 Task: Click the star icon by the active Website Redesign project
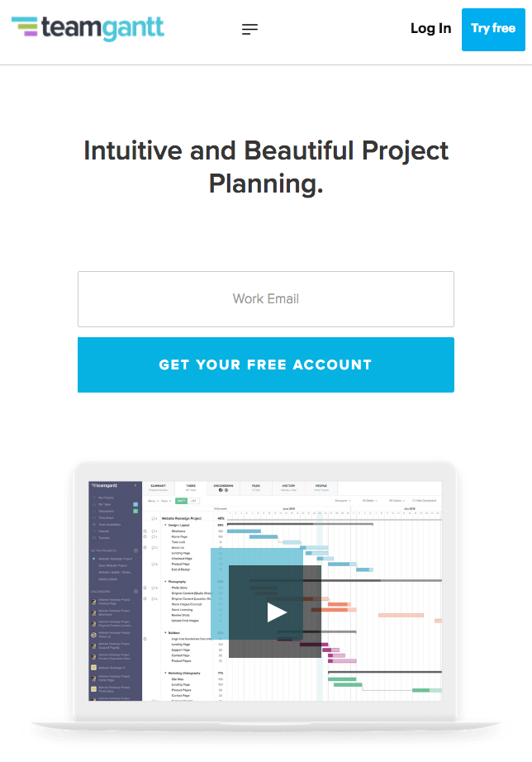click(x=94, y=559)
